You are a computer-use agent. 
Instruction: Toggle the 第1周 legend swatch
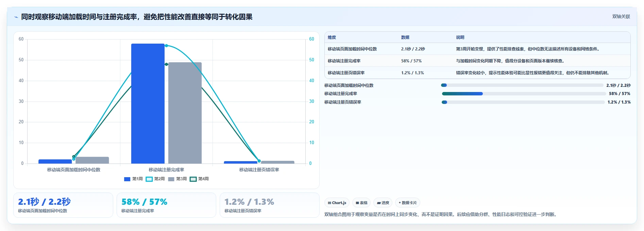tap(127, 179)
